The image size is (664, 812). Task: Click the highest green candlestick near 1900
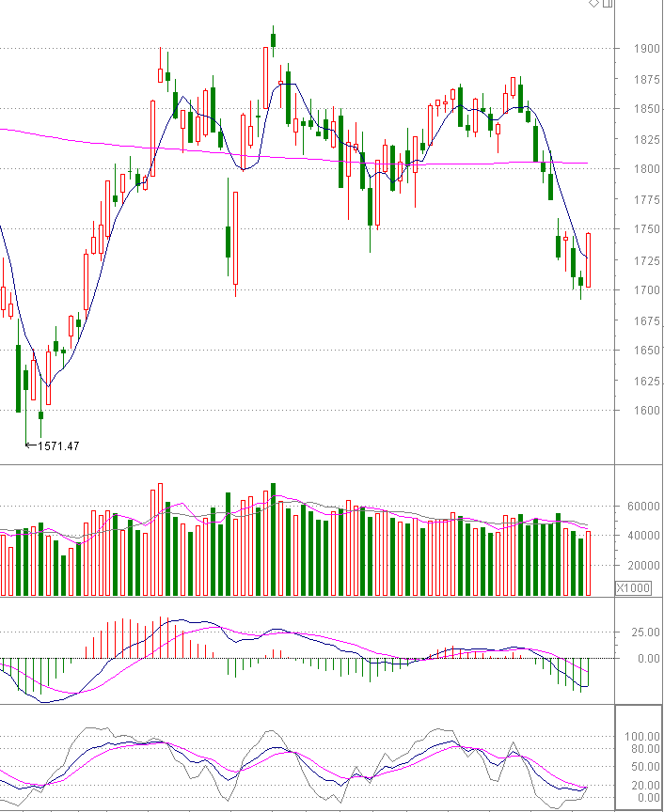(x=273, y=39)
